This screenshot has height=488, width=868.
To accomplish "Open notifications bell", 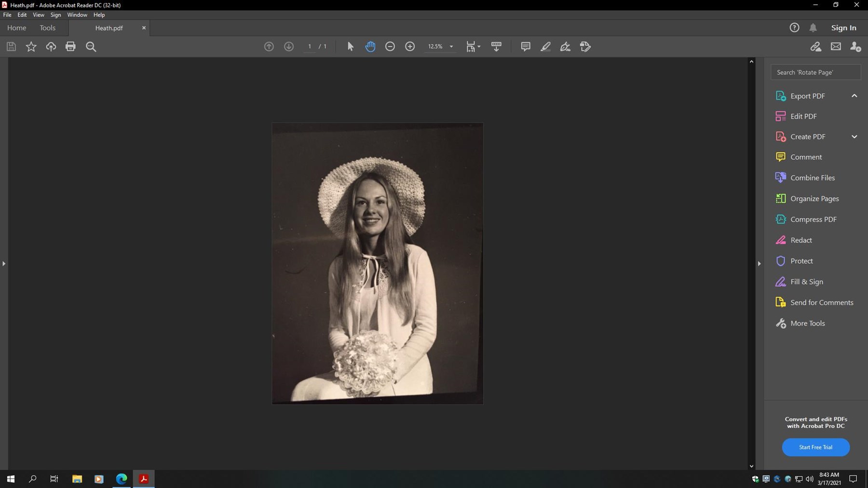I will [x=813, y=27].
